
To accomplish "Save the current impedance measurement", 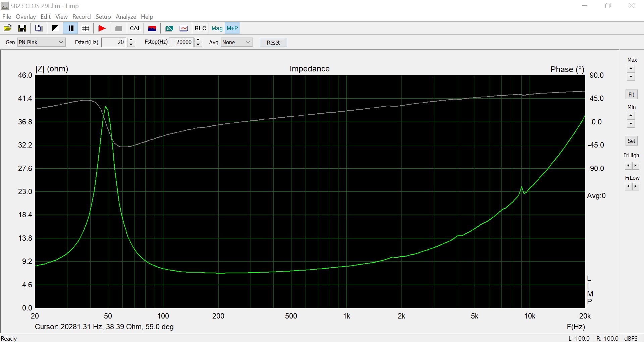I will point(22,28).
